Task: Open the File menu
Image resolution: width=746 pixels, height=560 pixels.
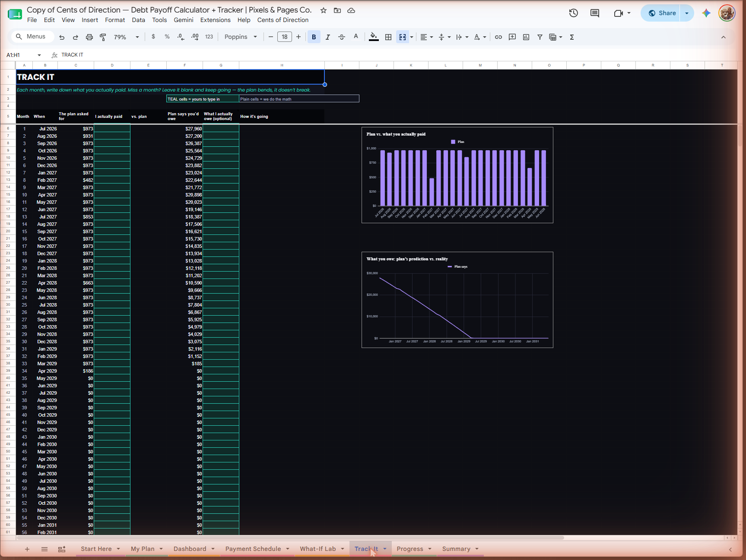Action: click(32, 20)
